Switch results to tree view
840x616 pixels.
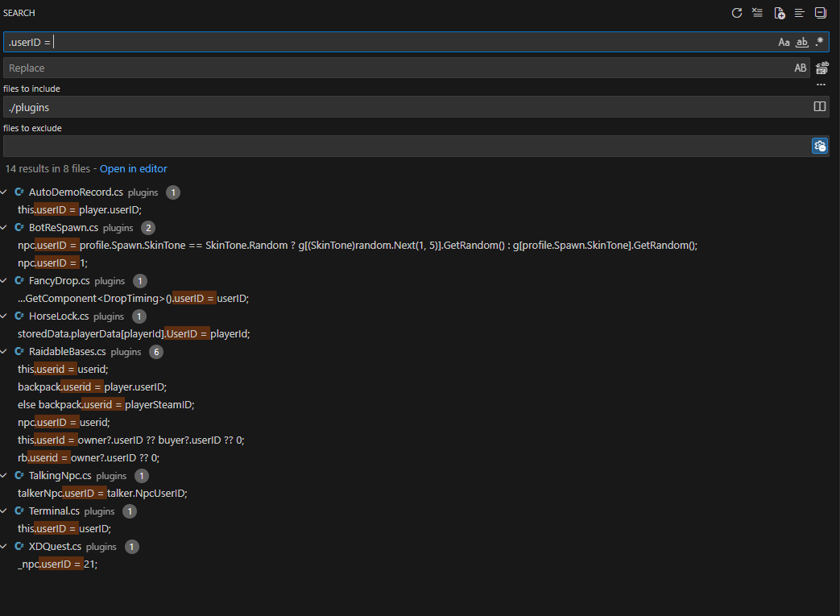point(800,13)
